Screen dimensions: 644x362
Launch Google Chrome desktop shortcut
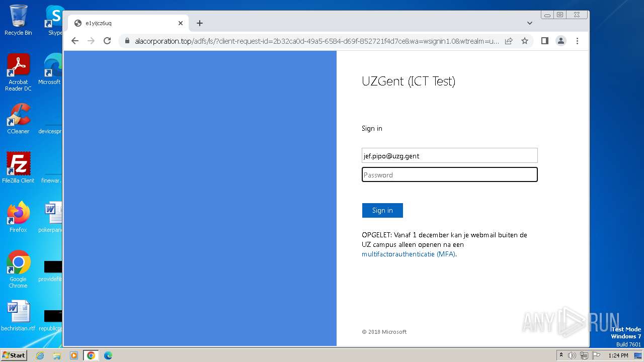pyautogui.click(x=18, y=269)
